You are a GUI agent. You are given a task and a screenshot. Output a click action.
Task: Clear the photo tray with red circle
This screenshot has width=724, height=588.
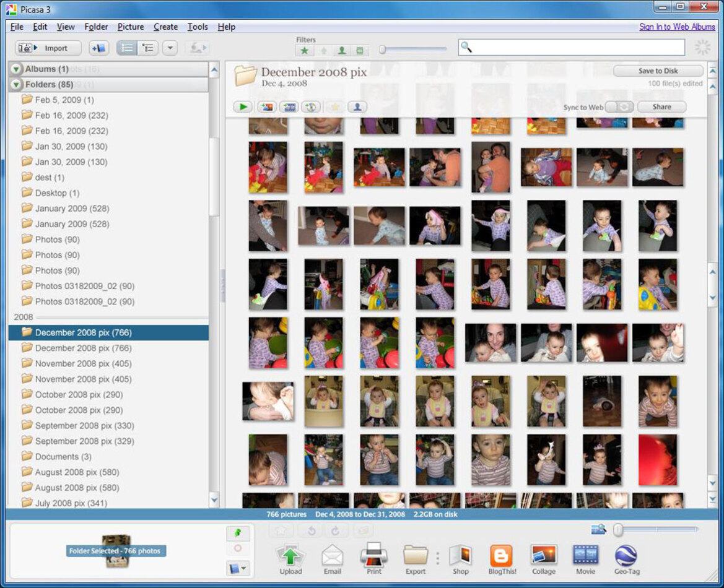(x=238, y=548)
